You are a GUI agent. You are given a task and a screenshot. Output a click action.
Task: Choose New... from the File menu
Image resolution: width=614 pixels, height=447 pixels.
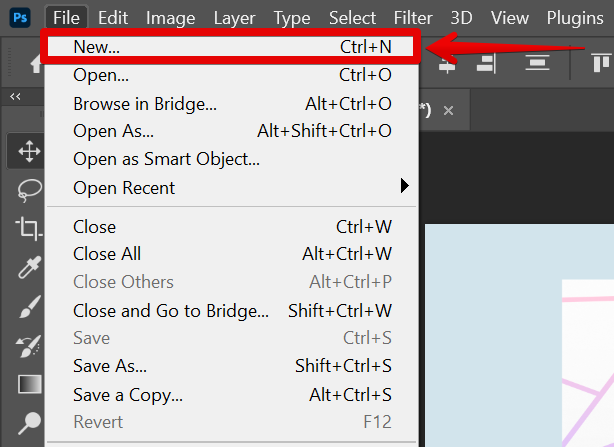tap(98, 47)
